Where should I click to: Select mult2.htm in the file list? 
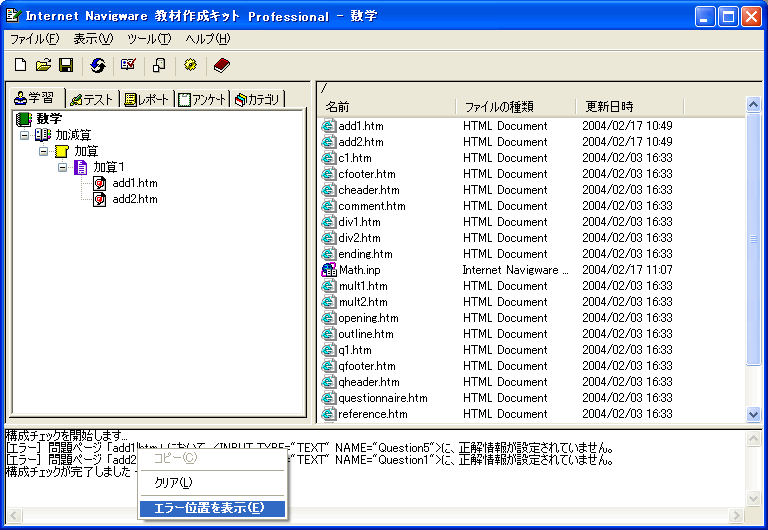tap(363, 302)
